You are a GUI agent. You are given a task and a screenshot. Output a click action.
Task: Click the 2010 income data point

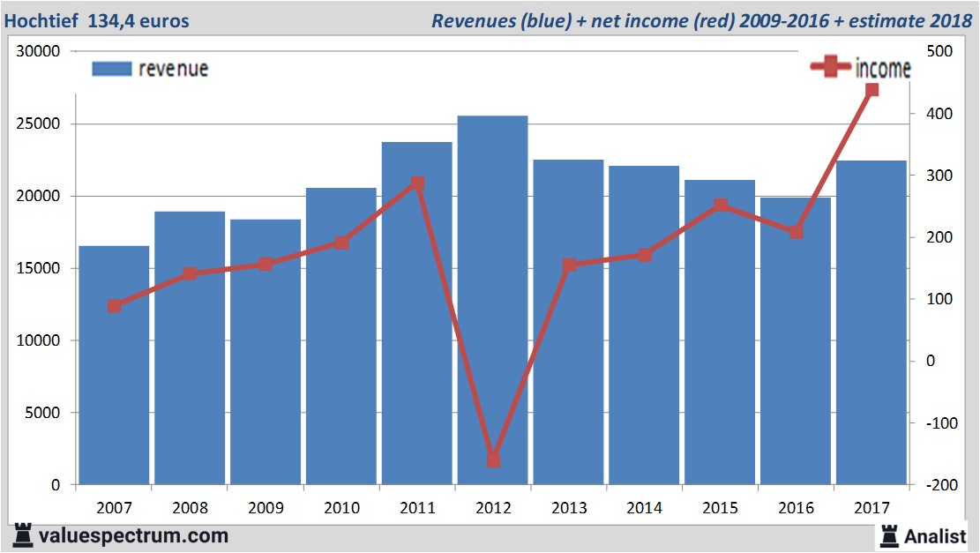click(341, 243)
